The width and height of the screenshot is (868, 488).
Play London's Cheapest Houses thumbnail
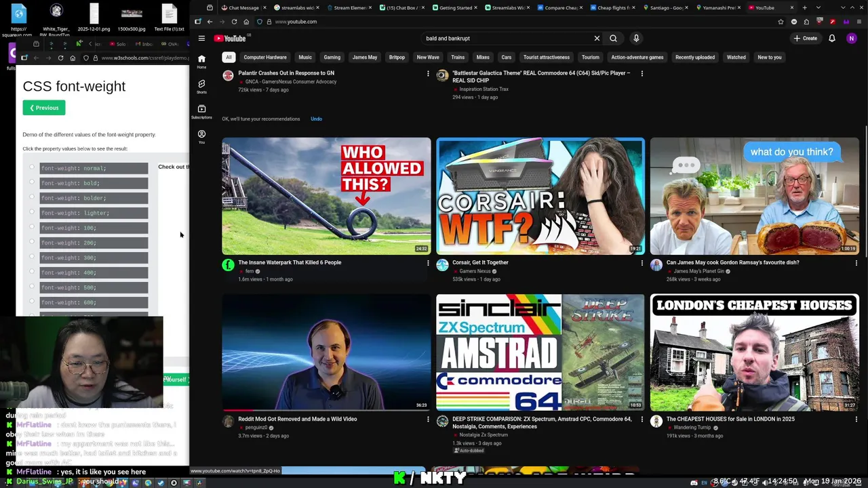point(755,352)
